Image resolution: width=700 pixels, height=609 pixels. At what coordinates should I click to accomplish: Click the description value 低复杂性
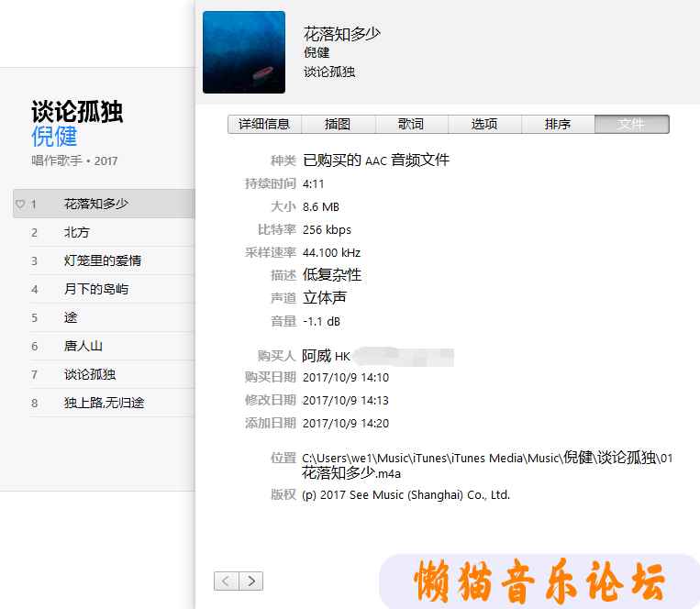pos(332,274)
